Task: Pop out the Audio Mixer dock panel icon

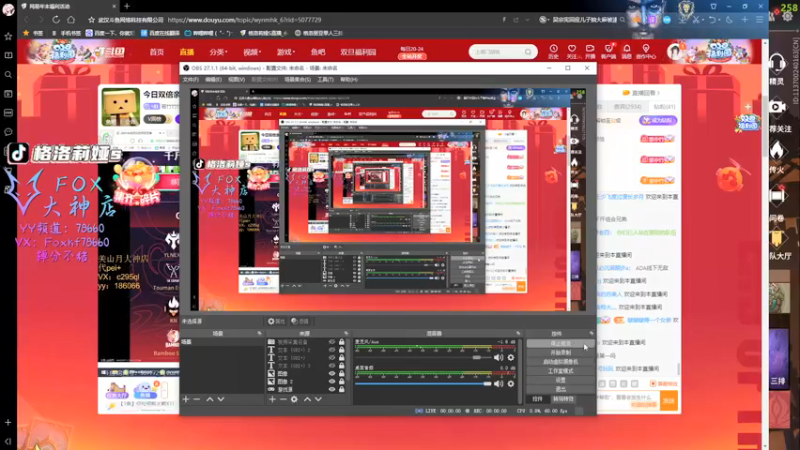Action: coord(518,333)
